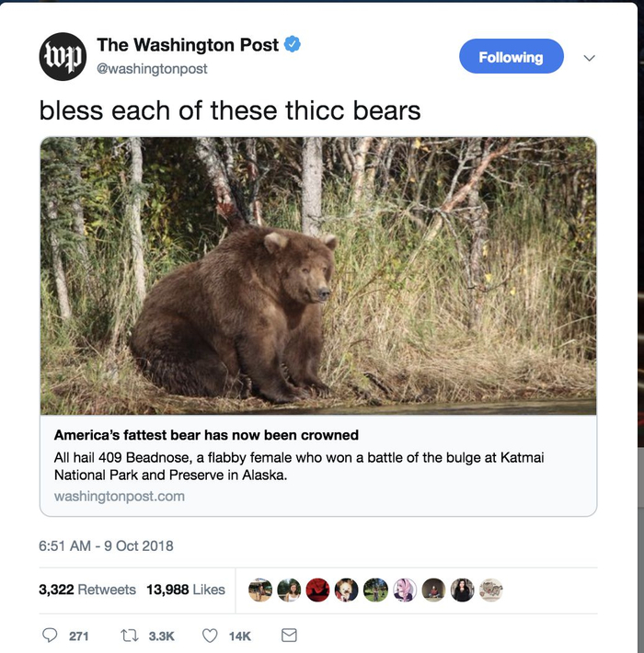
Task: Toggle the Following button
Action: point(511,57)
